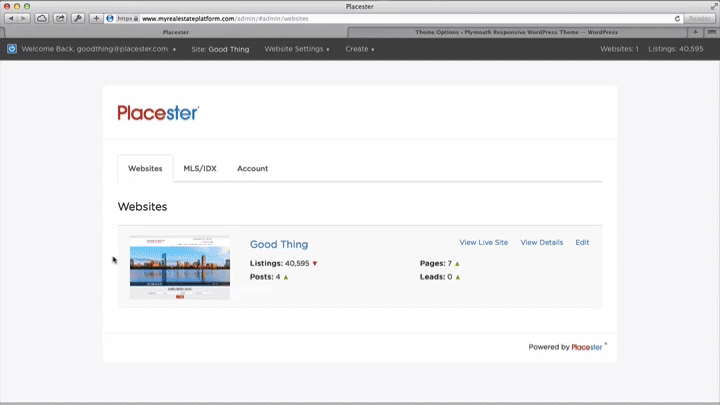Click the Reader button in address bar
Screen dimensions: 720x405
pyautogui.click(x=699, y=19)
